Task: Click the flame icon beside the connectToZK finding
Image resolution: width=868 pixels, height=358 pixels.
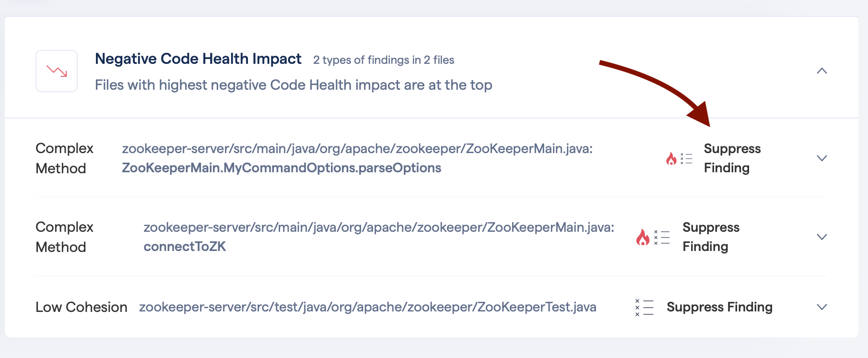Action: click(643, 237)
